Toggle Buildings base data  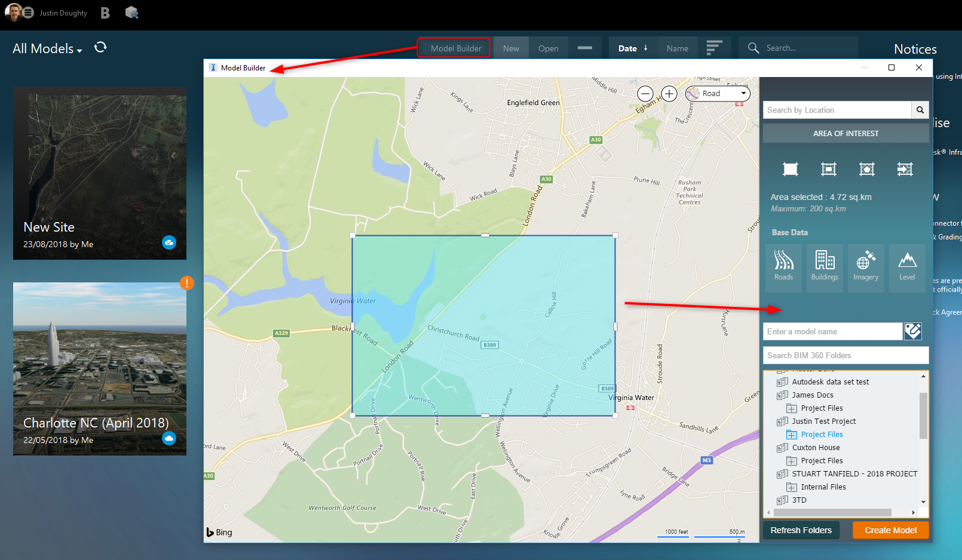pyautogui.click(x=825, y=268)
